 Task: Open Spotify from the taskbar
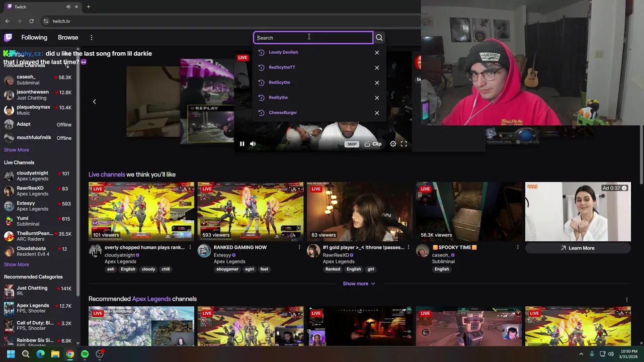coord(85,354)
